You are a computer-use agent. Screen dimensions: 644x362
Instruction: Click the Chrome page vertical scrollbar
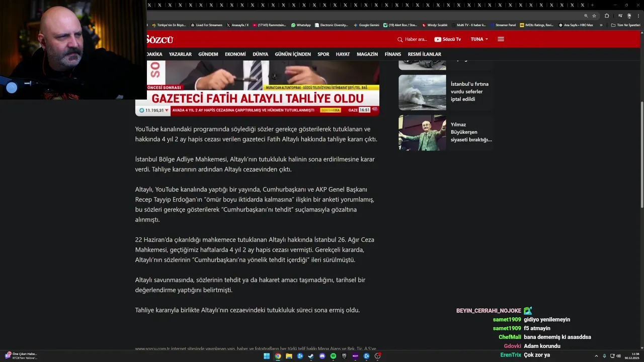642,154
